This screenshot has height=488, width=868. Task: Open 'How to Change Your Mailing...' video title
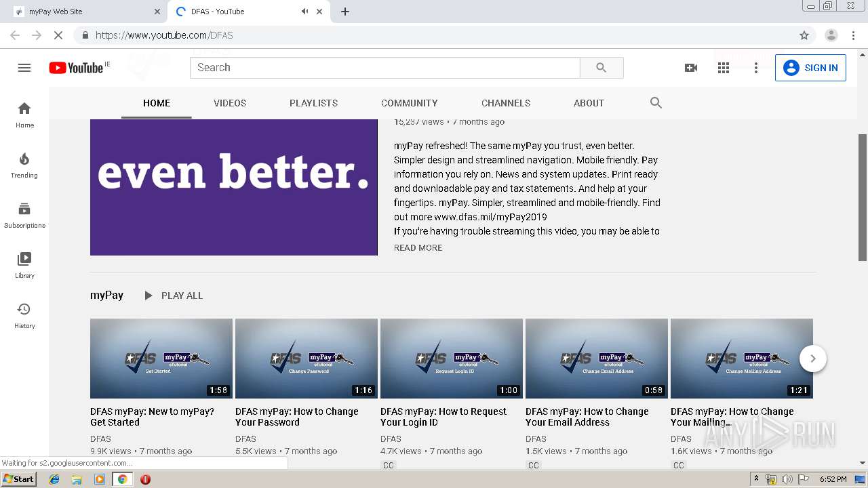pyautogui.click(x=732, y=417)
